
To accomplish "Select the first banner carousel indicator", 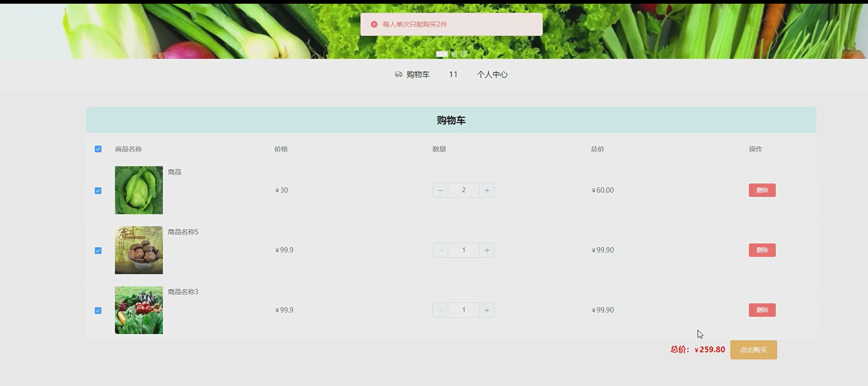I will pyautogui.click(x=442, y=54).
